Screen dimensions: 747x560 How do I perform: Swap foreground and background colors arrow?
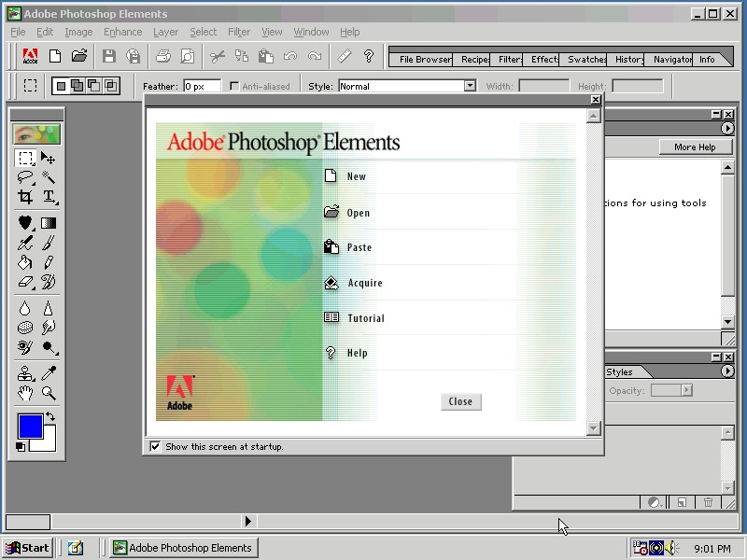[x=50, y=416]
